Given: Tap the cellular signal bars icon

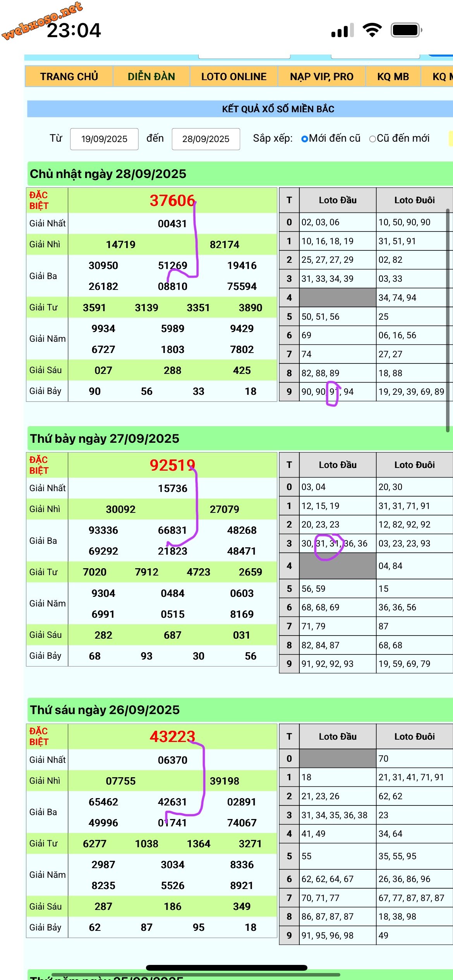Looking at the screenshot, I should coord(342,30).
